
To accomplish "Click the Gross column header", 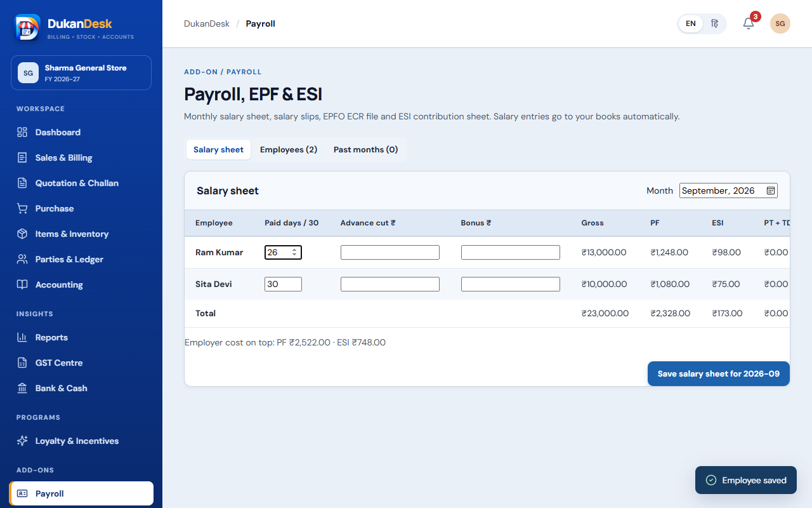I will [x=593, y=223].
